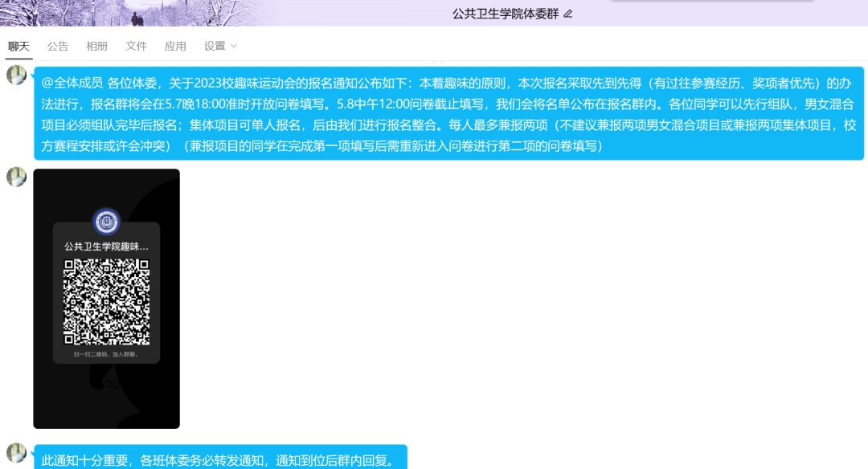Screen dimensions: 868x469
Task: Click the edit pencil icon beside group name
Action: pos(568,14)
